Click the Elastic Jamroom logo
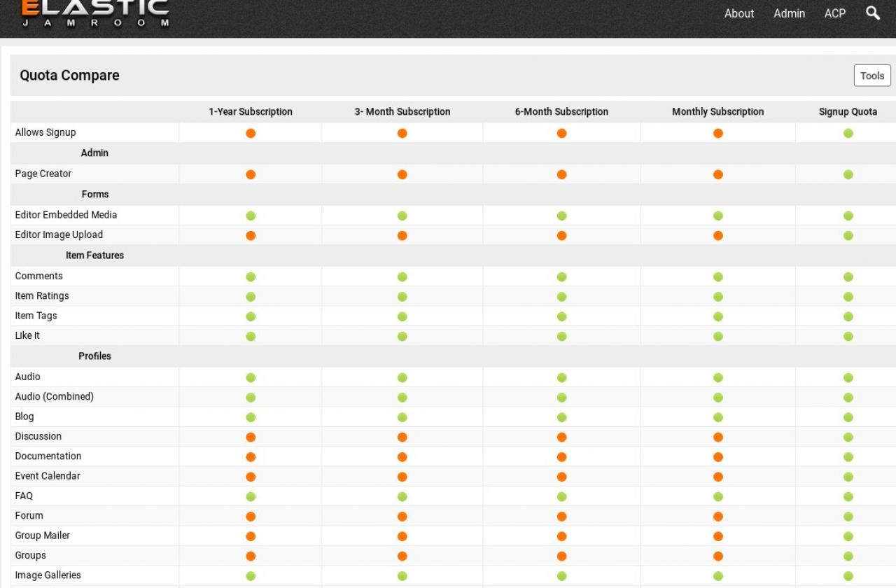The width and height of the screenshot is (896, 588). click(95, 13)
